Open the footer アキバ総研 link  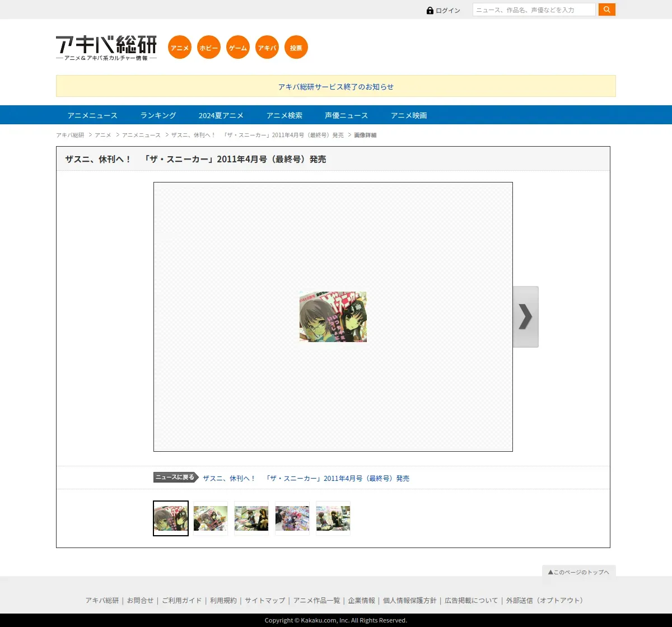tap(102, 600)
